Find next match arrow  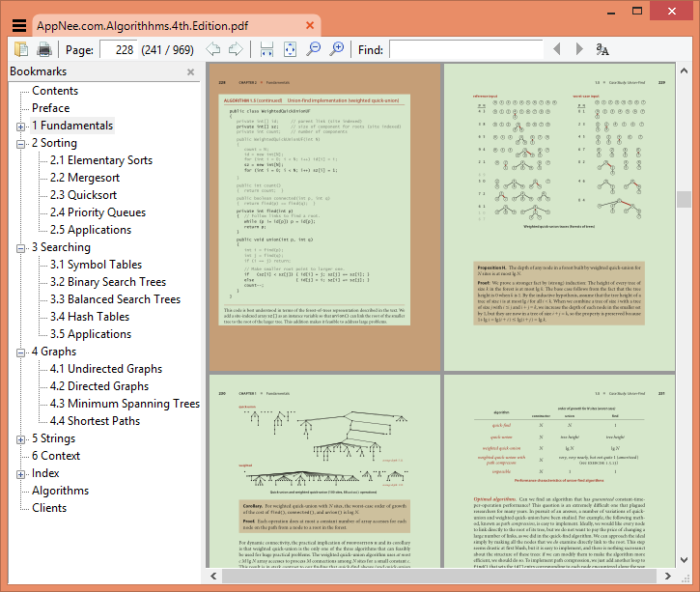[579, 48]
